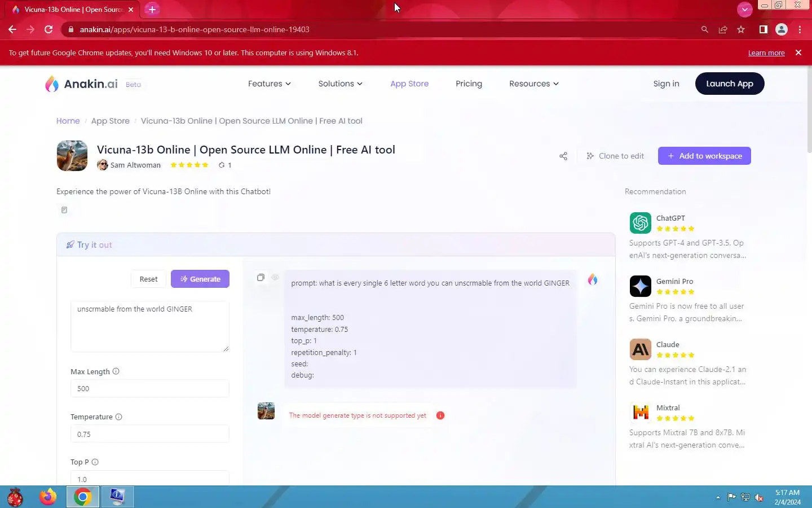Viewport: 812px width, 508px height.
Task: Click the Sam Altwoman author name
Action: pyautogui.click(x=135, y=165)
